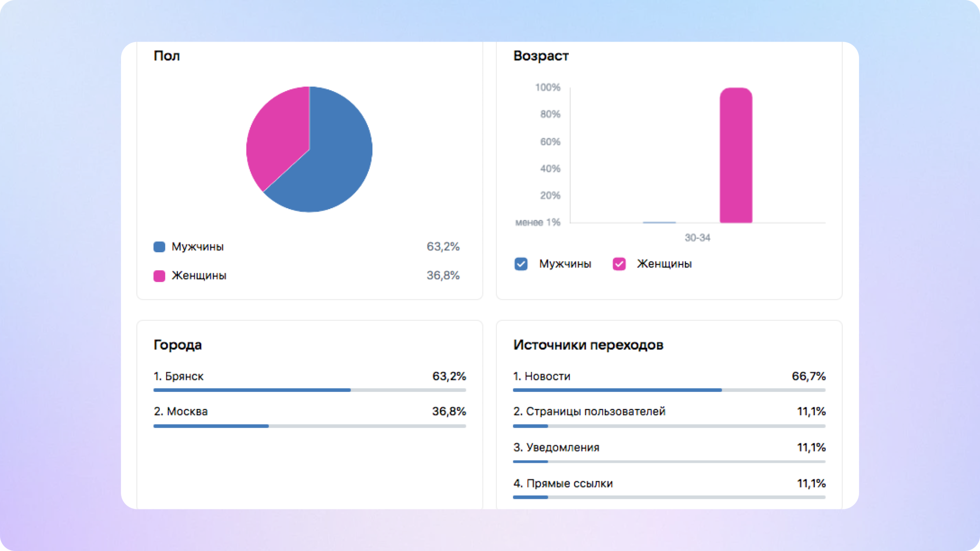Click the blue Мужчины legend swatch under pie chart
Screen dimensions: 980x551
[159, 247]
